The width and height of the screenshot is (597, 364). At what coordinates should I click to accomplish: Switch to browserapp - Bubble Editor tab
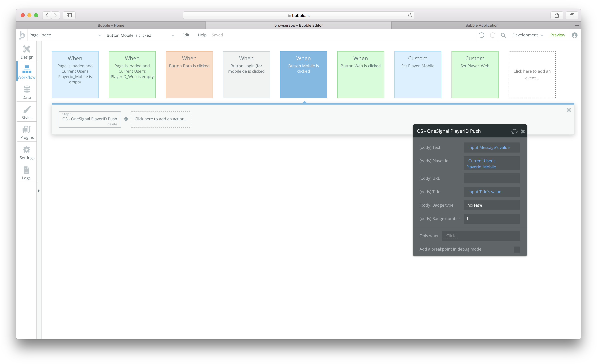(298, 25)
